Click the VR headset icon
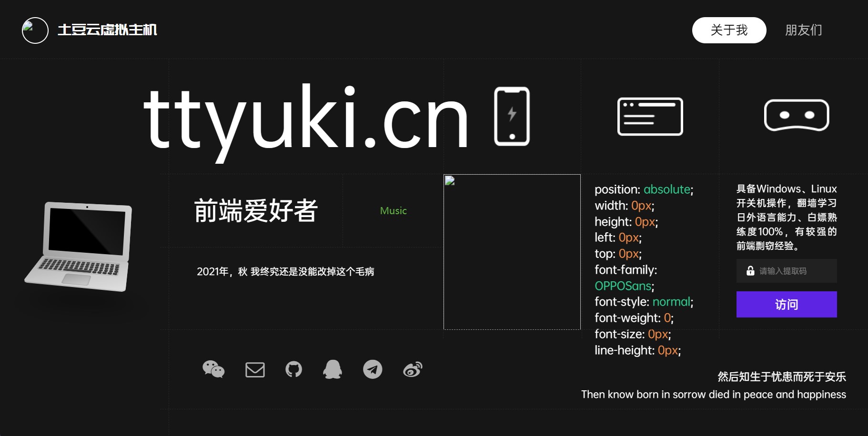The image size is (868, 436). coord(797,116)
